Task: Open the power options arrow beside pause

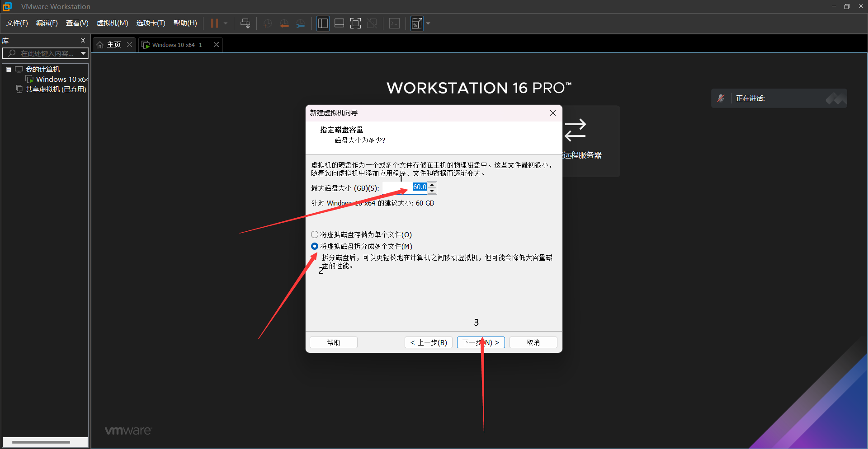Action: (x=226, y=23)
